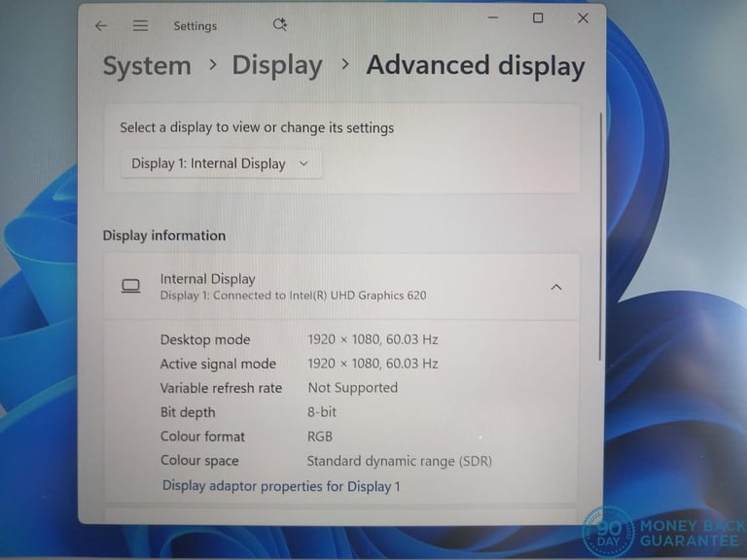This screenshot has width=747, height=560.
Task: Click the search icon in the title bar
Action: click(x=280, y=24)
